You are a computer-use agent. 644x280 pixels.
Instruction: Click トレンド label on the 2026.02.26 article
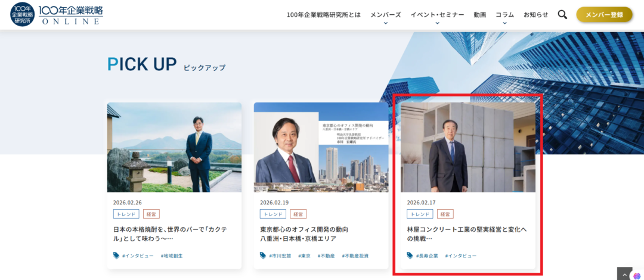(126, 214)
